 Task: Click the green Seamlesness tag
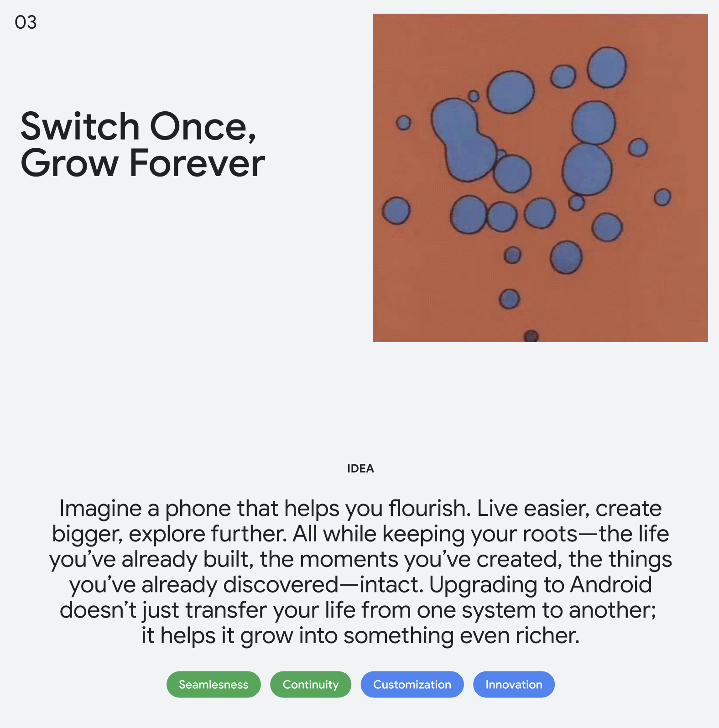214,684
